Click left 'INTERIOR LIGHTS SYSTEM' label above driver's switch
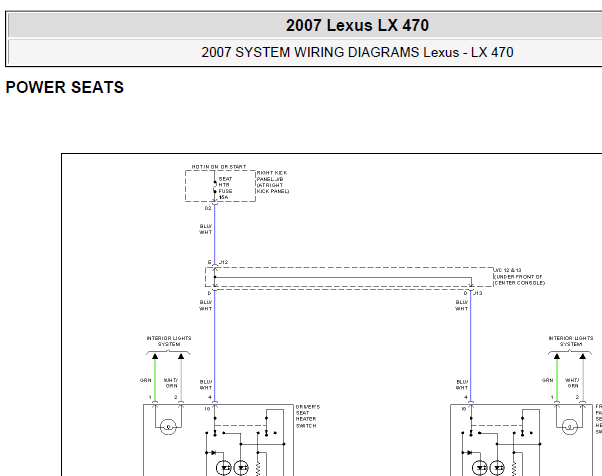The width and height of the screenshot is (602, 476). click(x=169, y=341)
